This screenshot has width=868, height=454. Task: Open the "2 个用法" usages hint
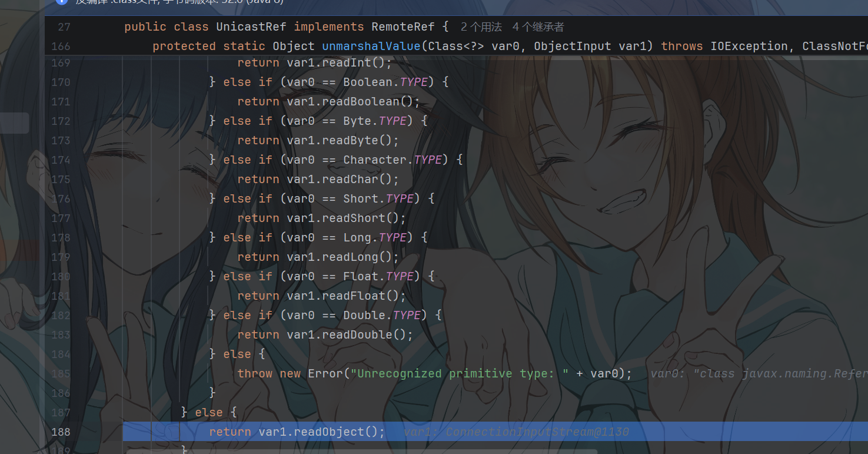(x=481, y=26)
